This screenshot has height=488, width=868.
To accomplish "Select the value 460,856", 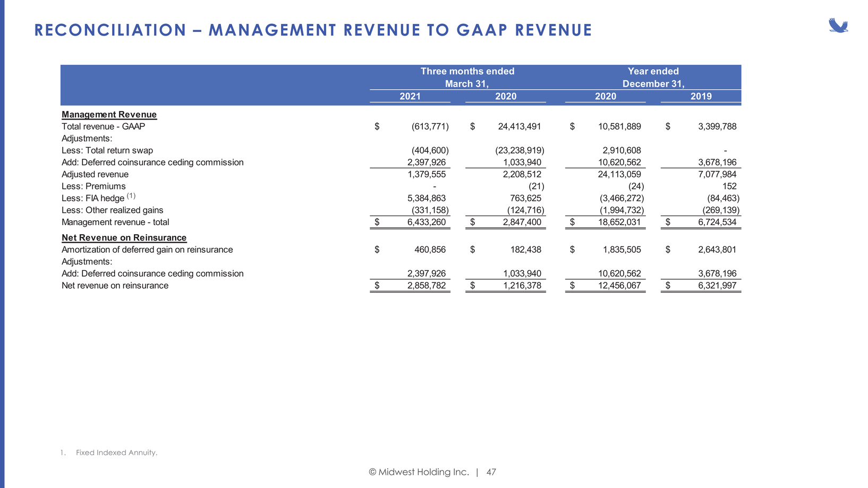I will pos(430,250).
